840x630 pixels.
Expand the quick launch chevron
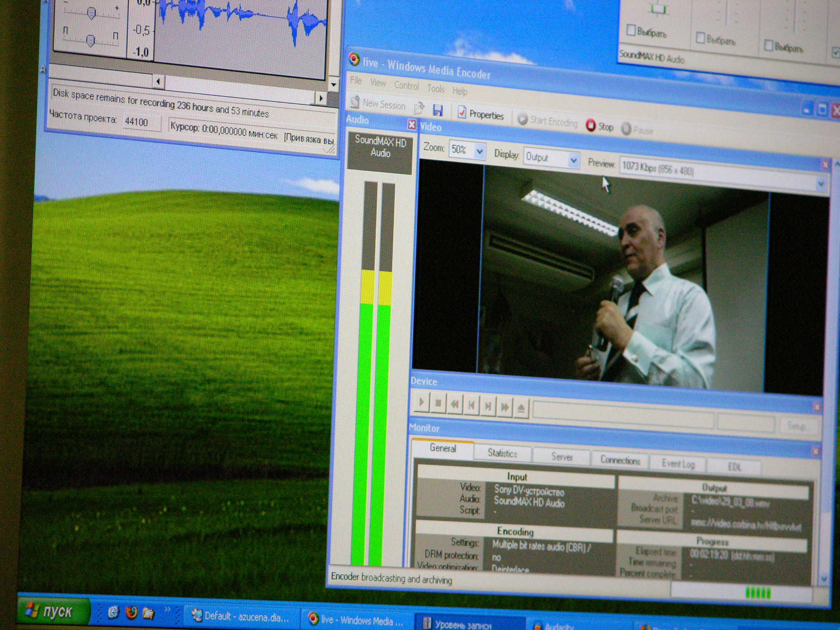167,610
